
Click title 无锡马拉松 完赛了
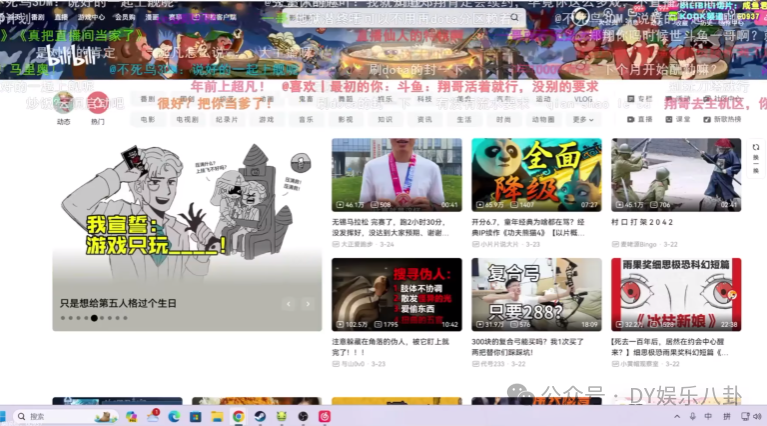pyautogui.click(x=390, y=227)
